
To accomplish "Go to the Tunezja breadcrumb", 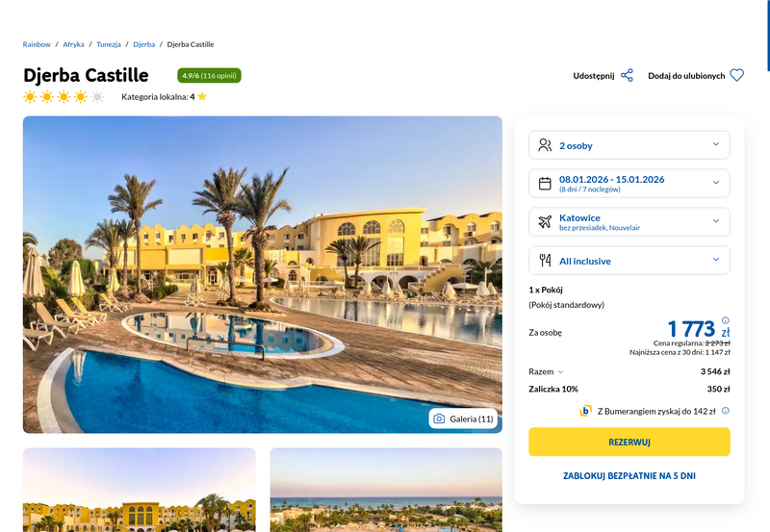I will click(109, 44).
